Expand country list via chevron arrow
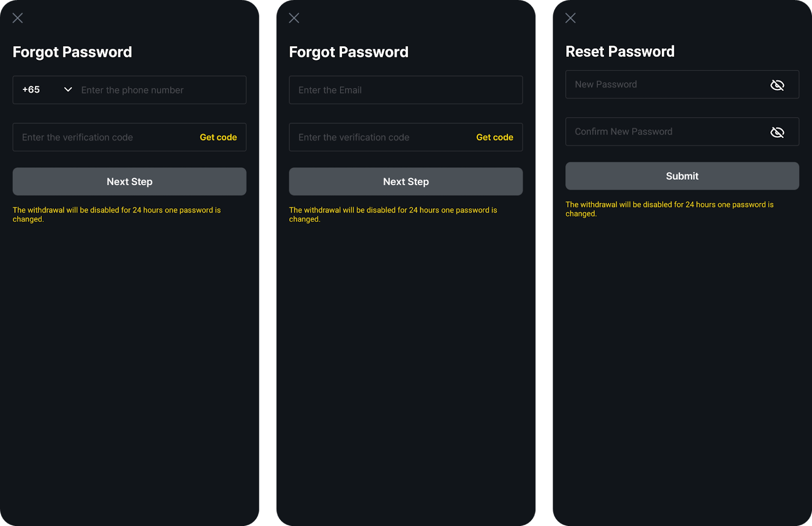 click(68, 90)
